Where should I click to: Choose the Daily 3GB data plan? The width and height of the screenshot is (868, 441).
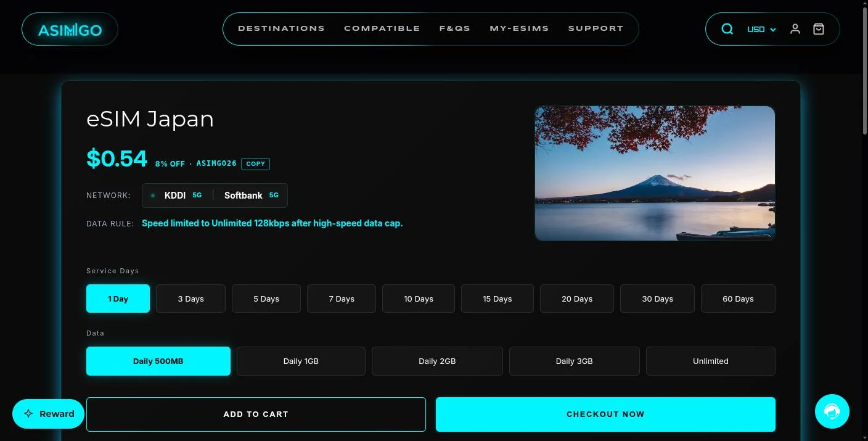574,361
